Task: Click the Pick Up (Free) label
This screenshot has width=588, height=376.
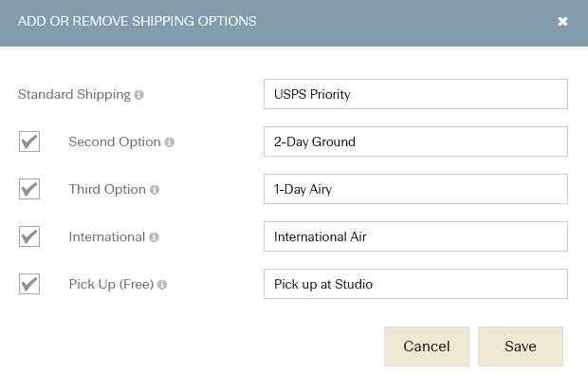Action: 111,284
